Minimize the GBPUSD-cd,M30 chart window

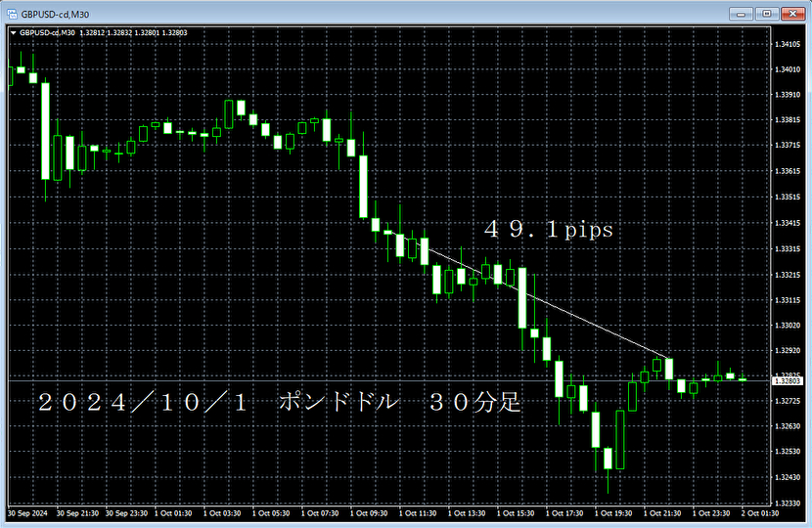(x=741, y=14)
